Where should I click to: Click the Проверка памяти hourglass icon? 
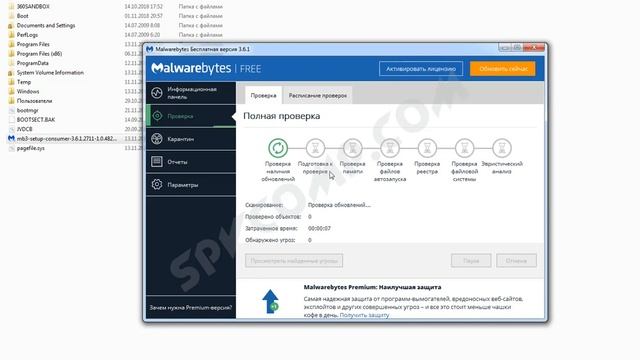(x=353, y=148)
